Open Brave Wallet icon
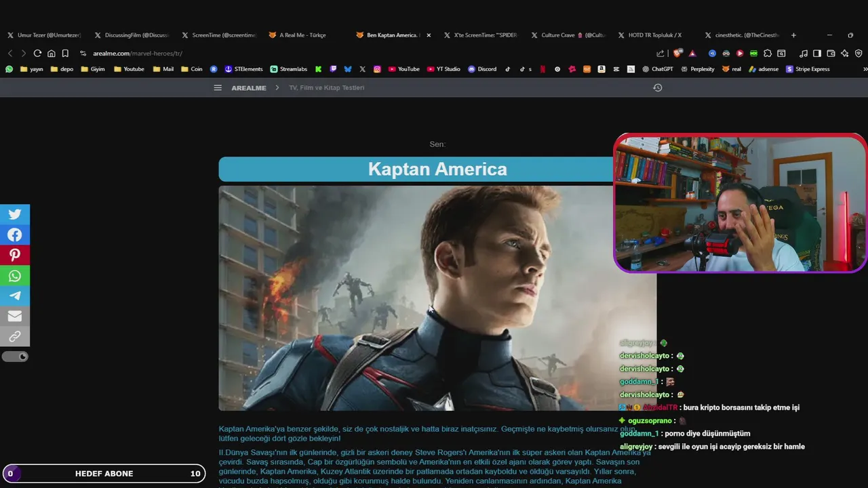 (831, 53)
